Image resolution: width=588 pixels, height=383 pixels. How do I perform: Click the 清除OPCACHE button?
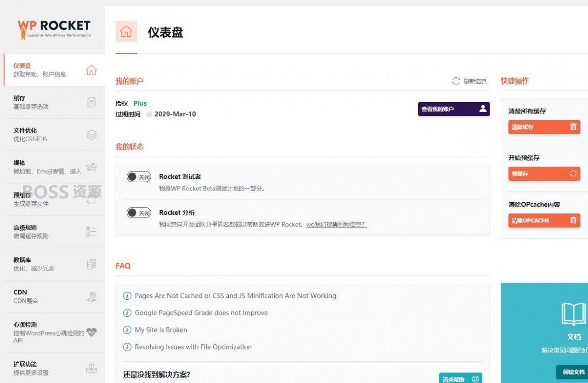pos(544,220)
